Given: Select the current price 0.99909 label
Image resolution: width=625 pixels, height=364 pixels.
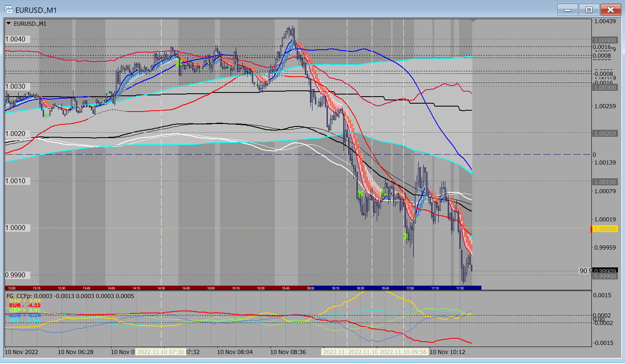Looking at the screenshot, I should [605, 271].
